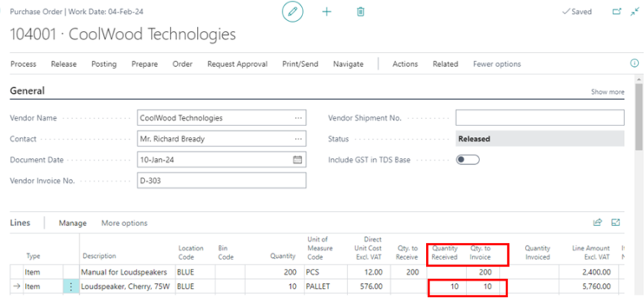Image resolution: width=644 pixels, height=304 pixels.
Task: Click the Vendor Shipment No. field
Action: 540,118
